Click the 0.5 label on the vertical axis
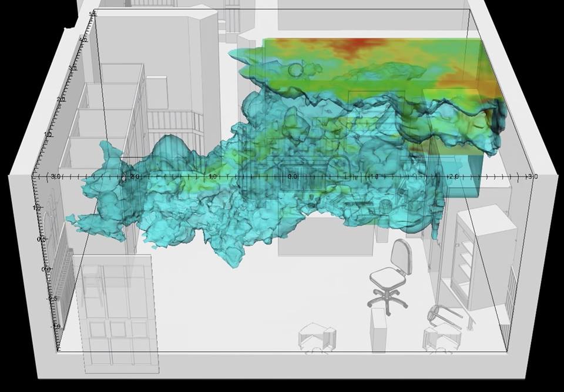The image size is (564, 392). click(42, 239)
